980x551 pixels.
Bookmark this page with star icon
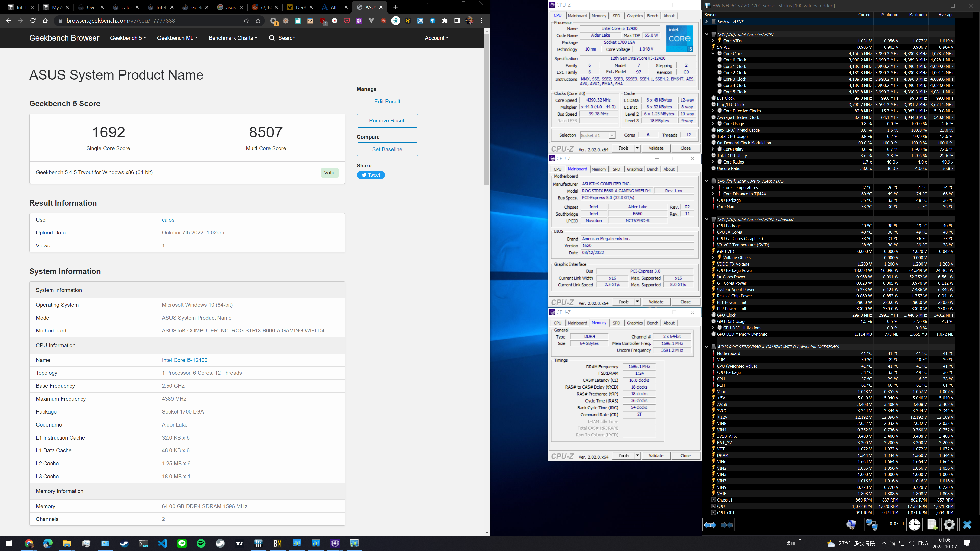coord(258,21)
